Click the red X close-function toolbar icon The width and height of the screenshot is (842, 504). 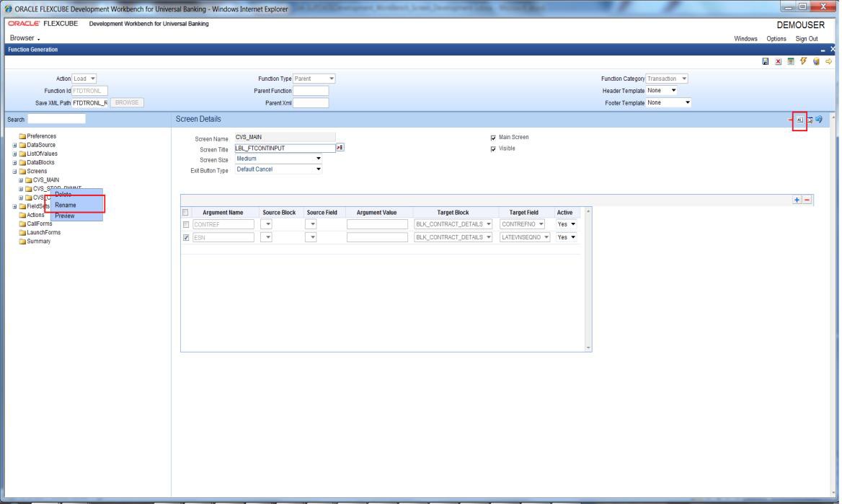[778, 62]
